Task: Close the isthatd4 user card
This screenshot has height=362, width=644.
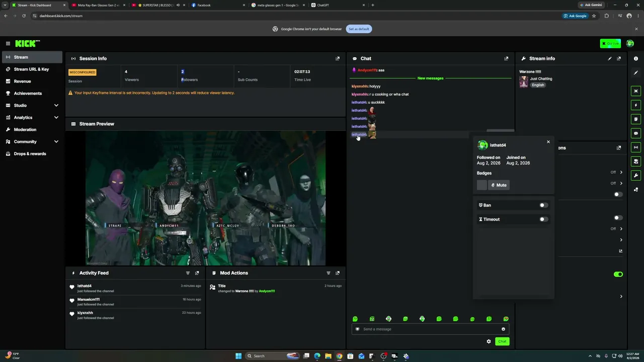Action: tap(548, 142)
